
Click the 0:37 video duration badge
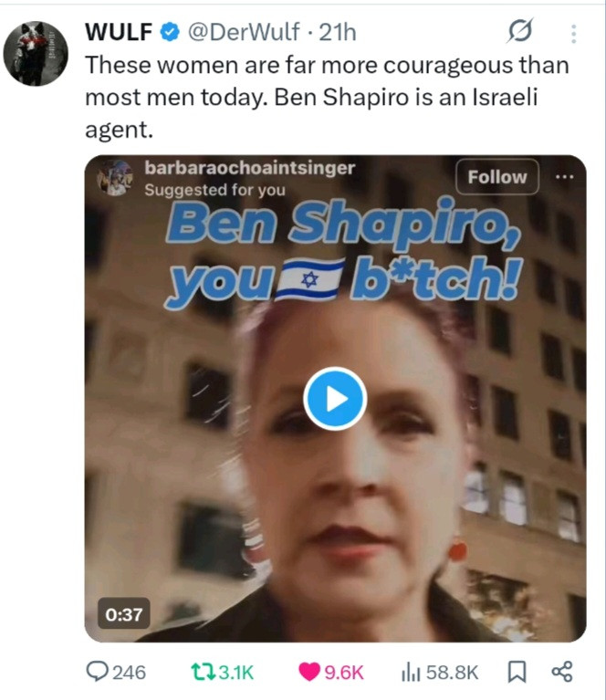[x=124, y=615]
